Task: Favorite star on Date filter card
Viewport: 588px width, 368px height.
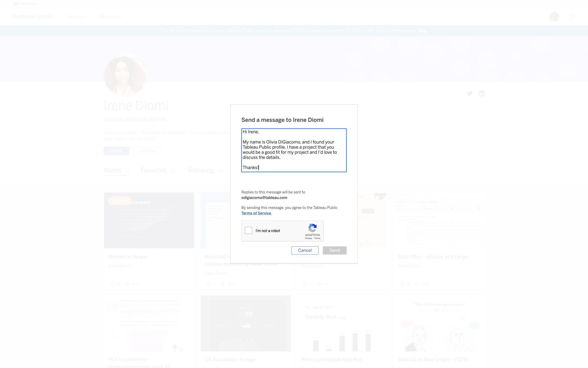Action: [x=402, y=284]
